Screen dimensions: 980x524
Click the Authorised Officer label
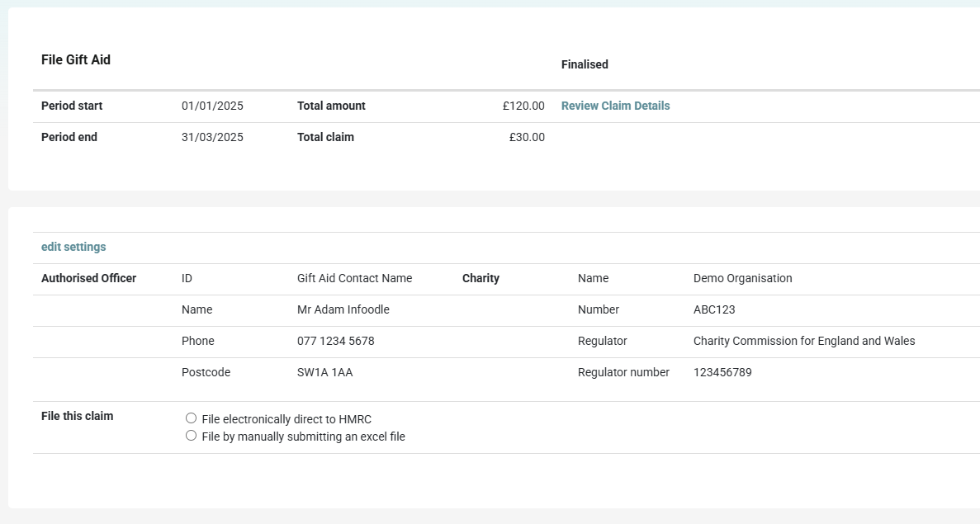tap(88, 279)
